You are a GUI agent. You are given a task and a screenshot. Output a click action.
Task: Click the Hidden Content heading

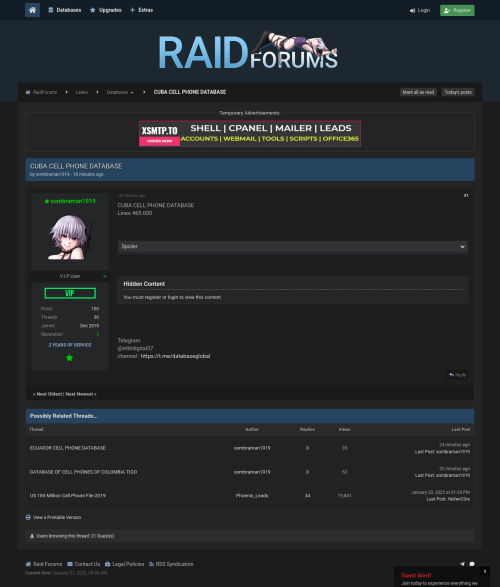[x=144, y=284]
